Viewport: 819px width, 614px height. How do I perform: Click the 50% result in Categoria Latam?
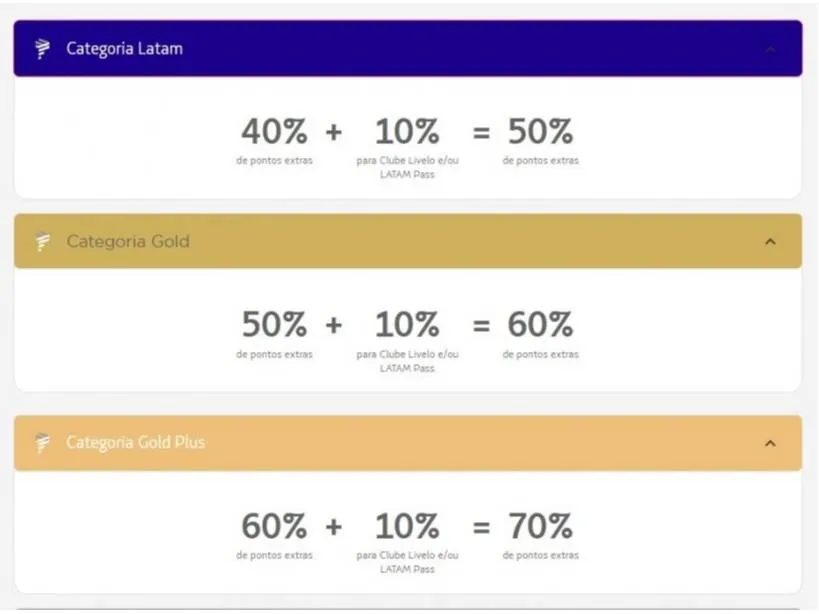(540, 130)
